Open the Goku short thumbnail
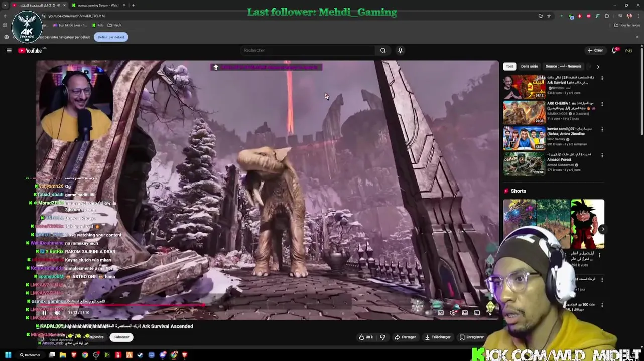The image size is (644, 361). (587, 224)
